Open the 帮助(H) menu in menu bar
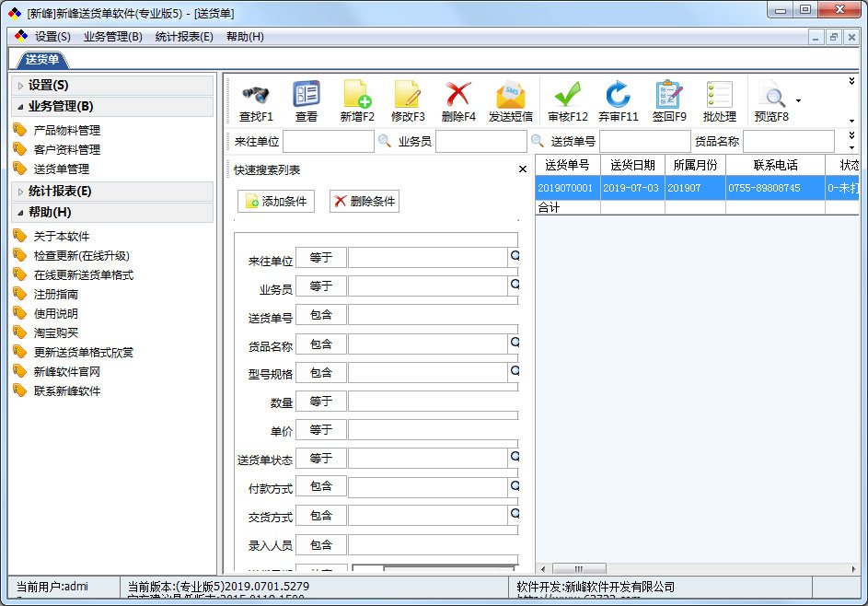Viewport: 868px width, 606px height. pyautogui.click(x=245, y=37)
